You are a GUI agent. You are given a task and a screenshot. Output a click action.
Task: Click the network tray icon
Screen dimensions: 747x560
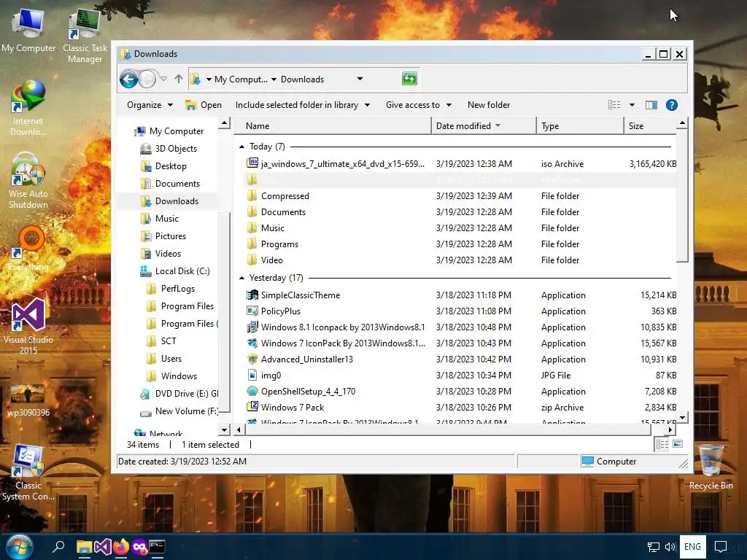point(653,547)
